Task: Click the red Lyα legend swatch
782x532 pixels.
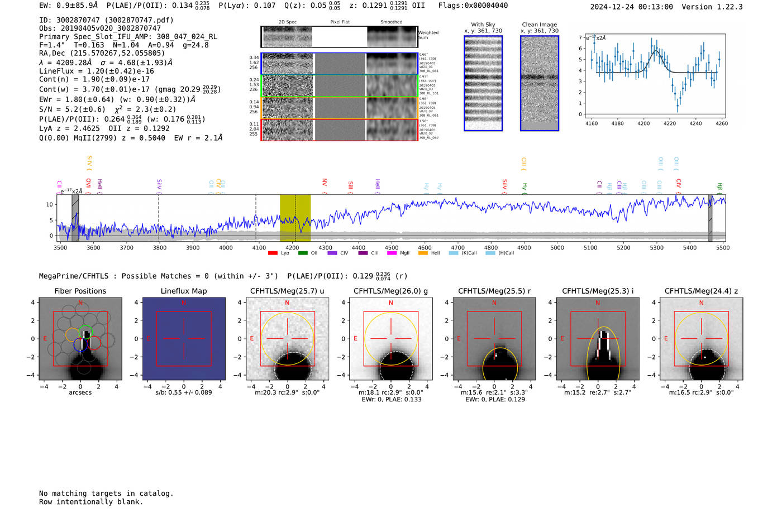Action: (273, 253)
